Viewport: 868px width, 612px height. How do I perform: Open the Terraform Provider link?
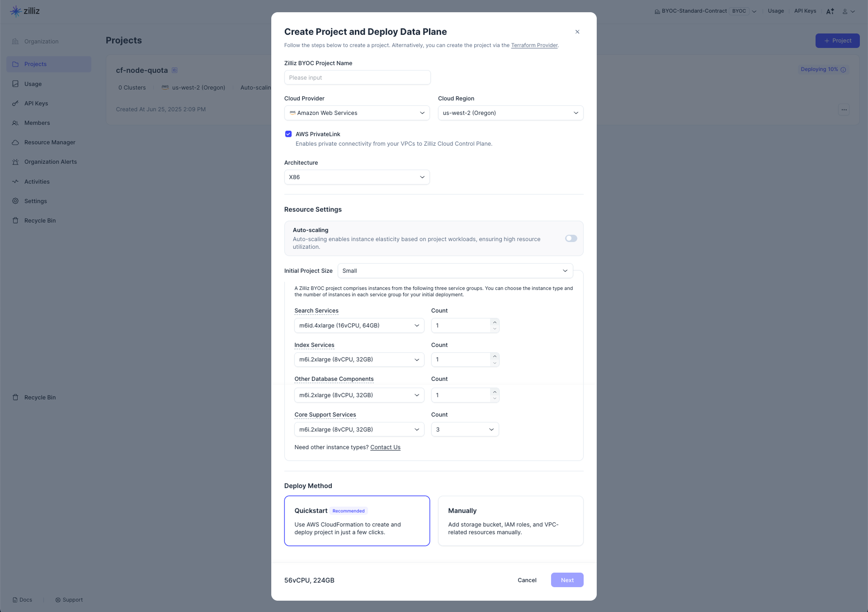coord(534,45)
